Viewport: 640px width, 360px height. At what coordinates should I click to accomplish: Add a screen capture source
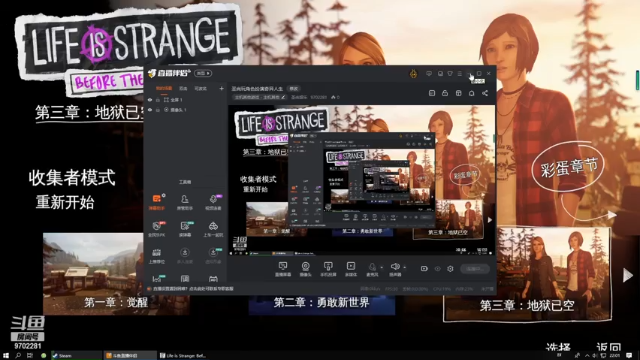coord(283,269)
